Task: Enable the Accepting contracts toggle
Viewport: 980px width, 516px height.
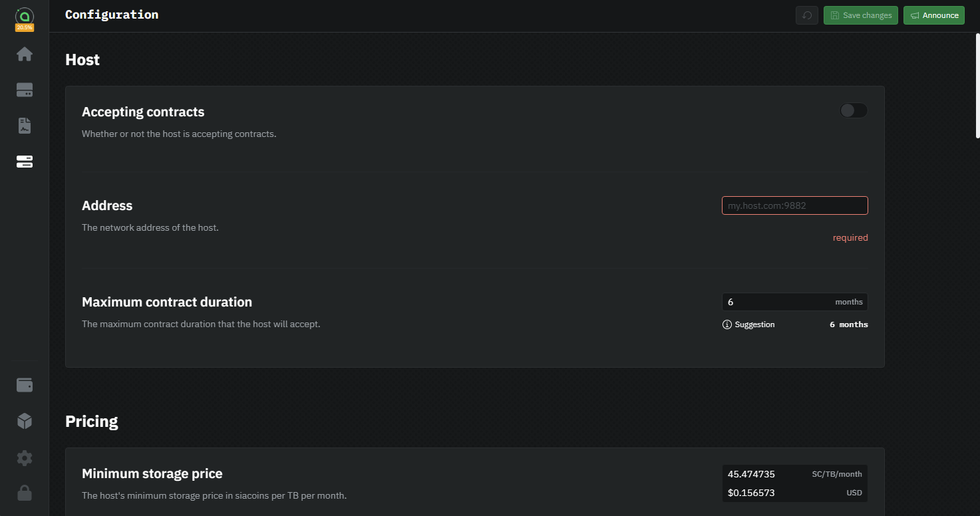Action: (854, 110)
